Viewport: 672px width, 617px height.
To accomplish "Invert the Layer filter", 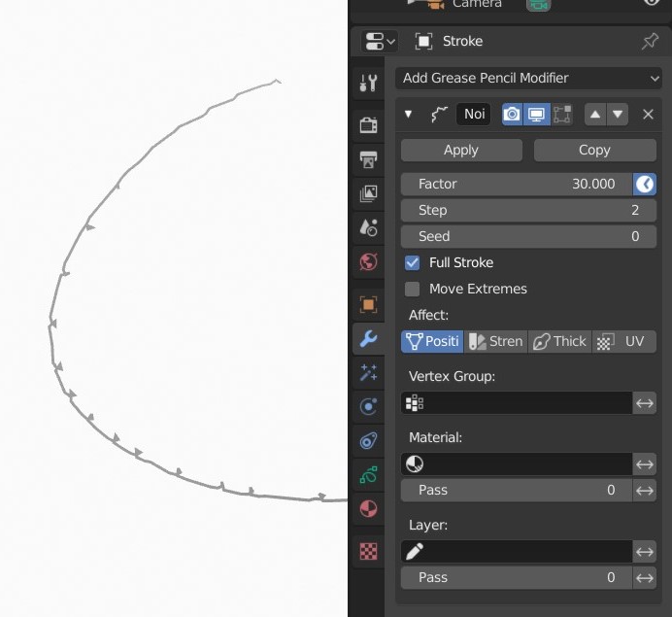I will 645,551.
